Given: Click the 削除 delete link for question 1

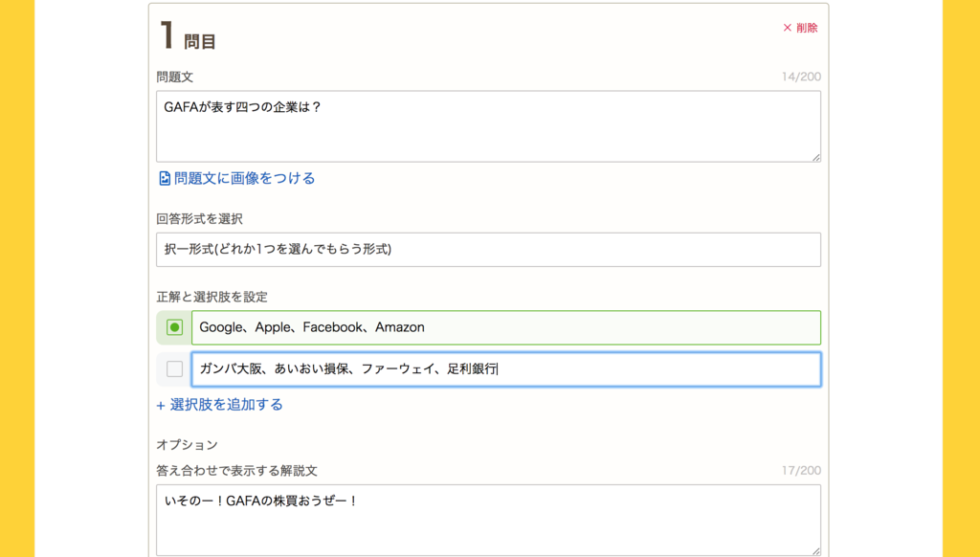Looking at the screenshot, I should (800, 28).
